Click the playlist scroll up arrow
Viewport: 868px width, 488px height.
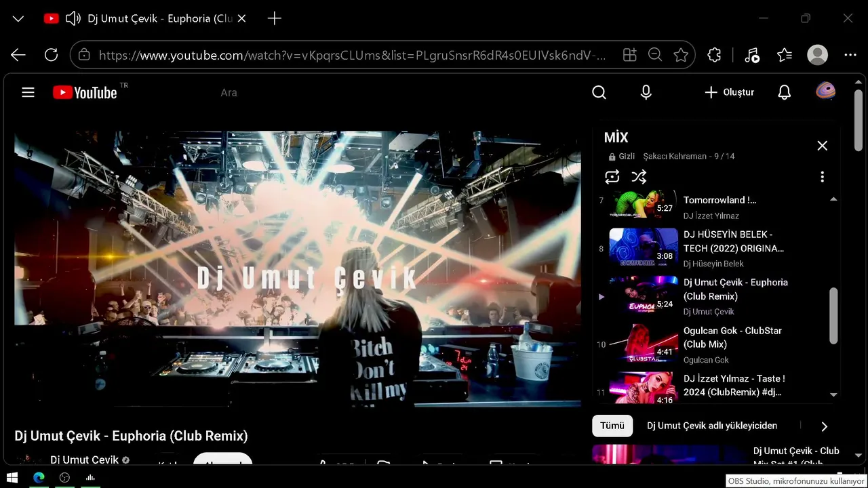click(x=833, y=199)
